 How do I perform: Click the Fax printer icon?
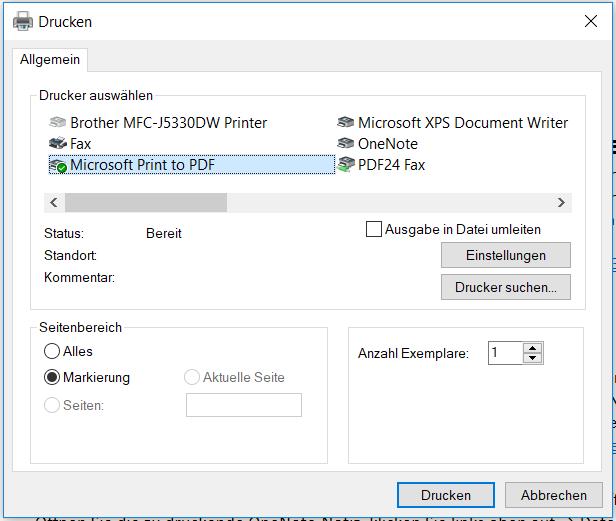58,143
